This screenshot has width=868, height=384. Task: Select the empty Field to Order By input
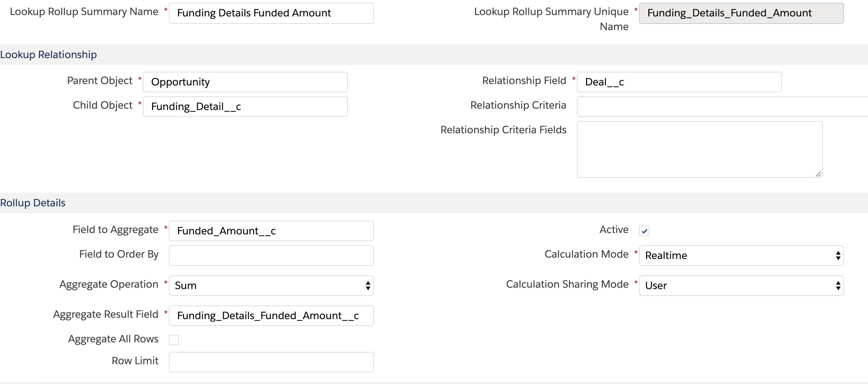click(271, 255)
